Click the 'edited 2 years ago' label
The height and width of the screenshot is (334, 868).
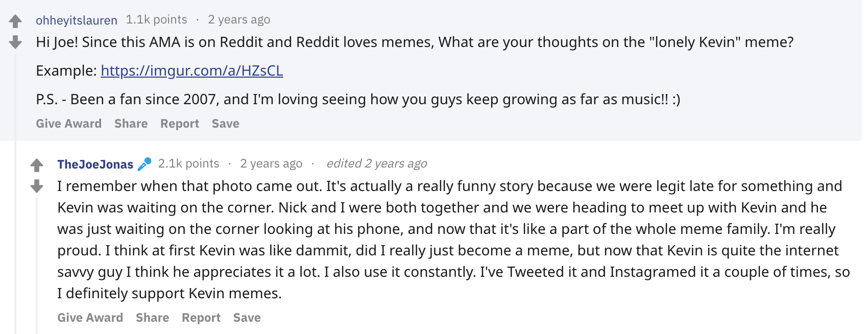click(x=376, y=163)
